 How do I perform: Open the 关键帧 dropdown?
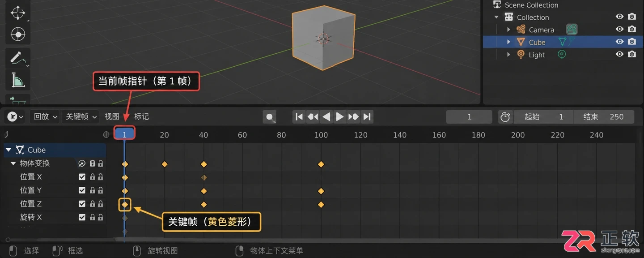81,116
